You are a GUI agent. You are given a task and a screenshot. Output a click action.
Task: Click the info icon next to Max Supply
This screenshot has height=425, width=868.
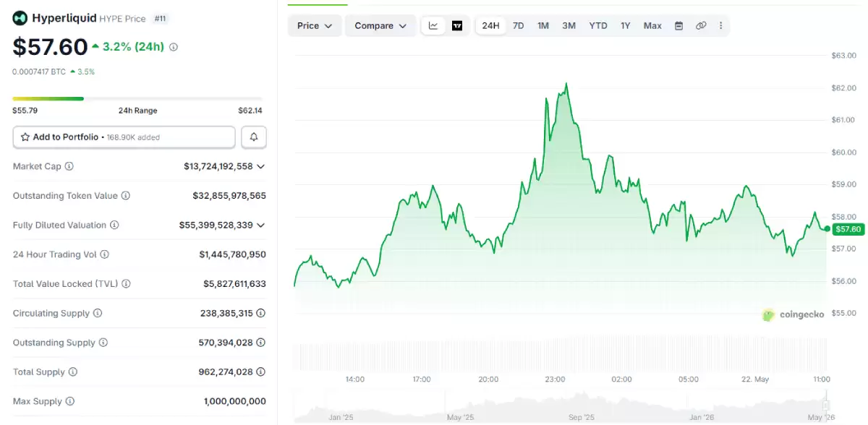point(69,401)
